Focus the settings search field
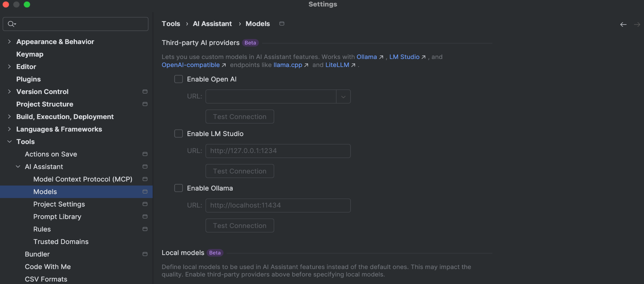Image resolution: width=644 pixels, height=284 pixels. pos(80,24)
